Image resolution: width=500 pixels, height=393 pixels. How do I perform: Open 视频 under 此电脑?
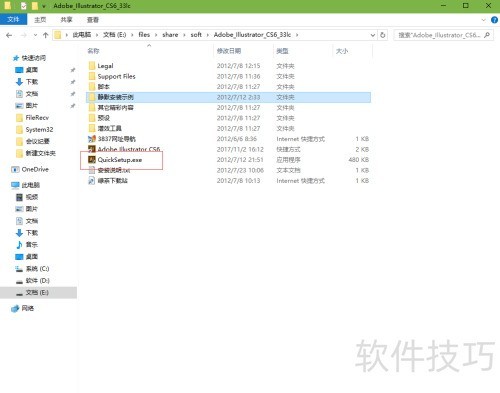coord(32,197)
